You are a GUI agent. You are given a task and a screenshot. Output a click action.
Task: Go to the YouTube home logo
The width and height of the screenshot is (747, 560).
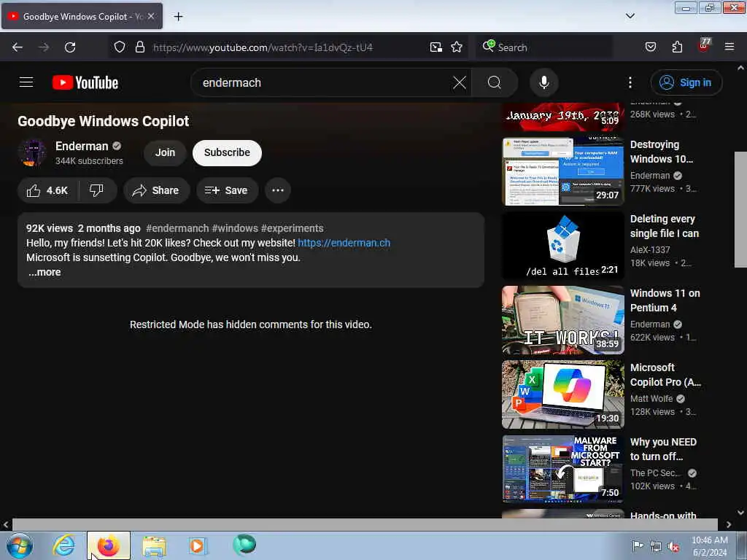pos(85,82)
